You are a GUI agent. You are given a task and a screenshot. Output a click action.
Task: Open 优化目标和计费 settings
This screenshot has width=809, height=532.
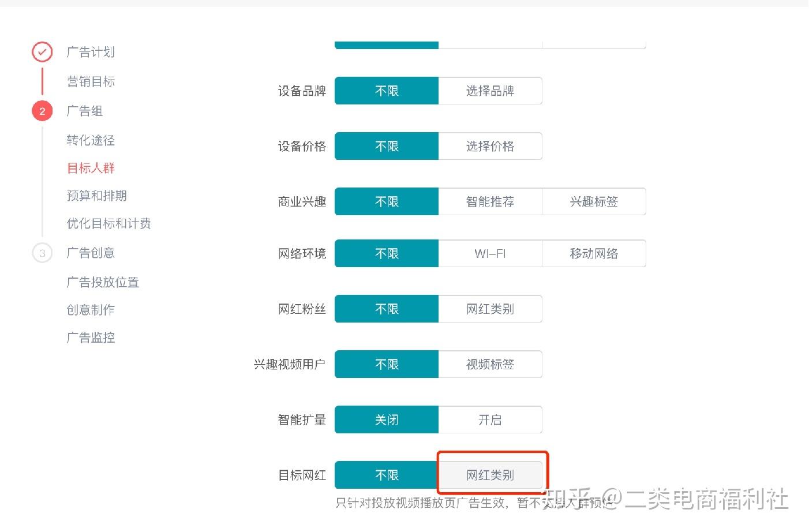(108, 223)
